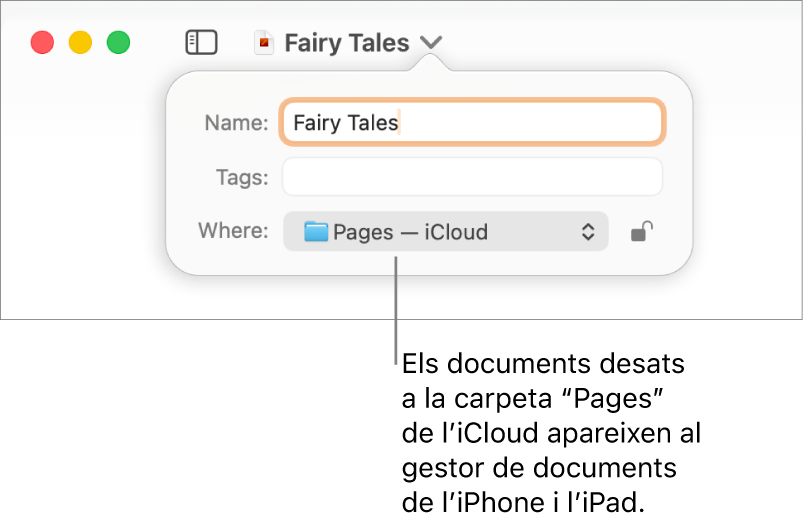Image resolution: width=804 pixels, height=521 pixels.
Task: Click the up-down arrows in Where popup
Action: click(588, 232)
